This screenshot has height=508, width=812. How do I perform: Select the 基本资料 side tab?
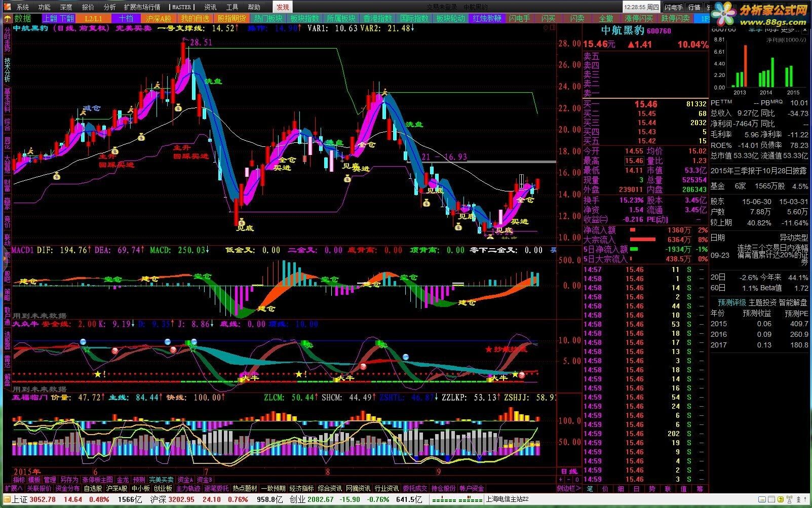[7, 100]
